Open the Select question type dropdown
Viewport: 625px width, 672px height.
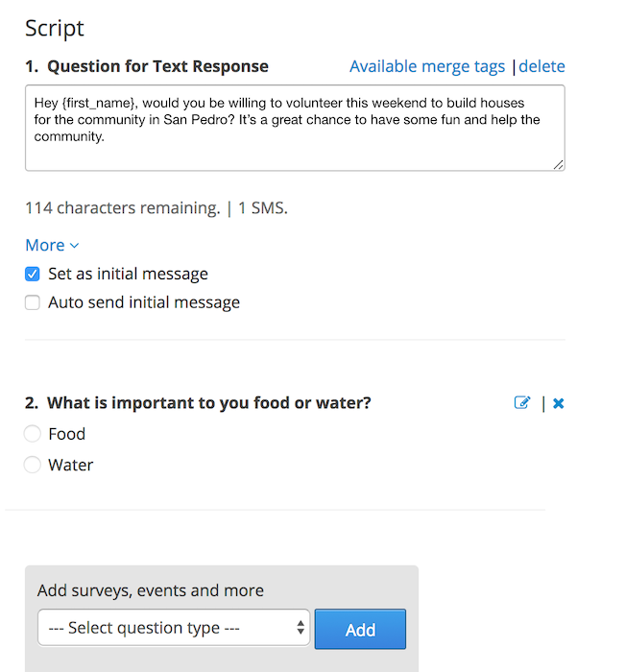[174, 628]
